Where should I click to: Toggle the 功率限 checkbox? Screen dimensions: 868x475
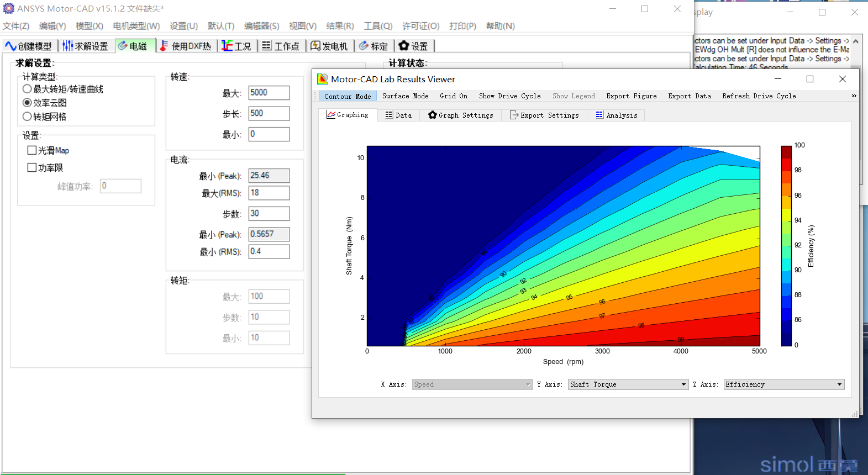[32, 167]
